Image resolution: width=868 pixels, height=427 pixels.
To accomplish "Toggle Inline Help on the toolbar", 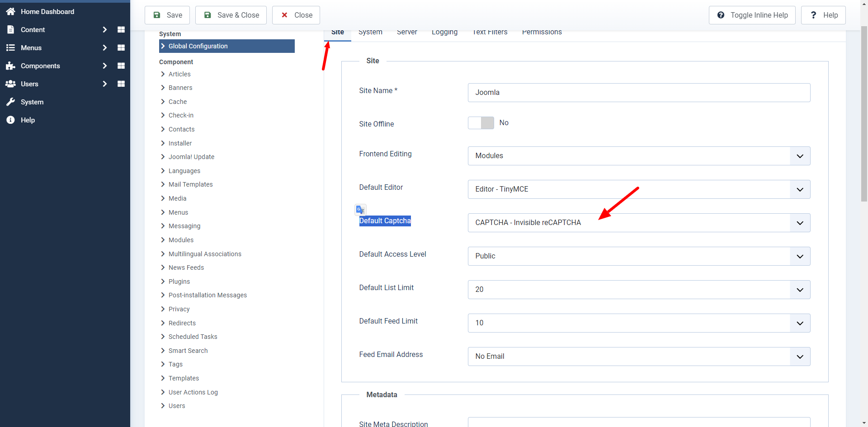I will [x=752, y=15].
